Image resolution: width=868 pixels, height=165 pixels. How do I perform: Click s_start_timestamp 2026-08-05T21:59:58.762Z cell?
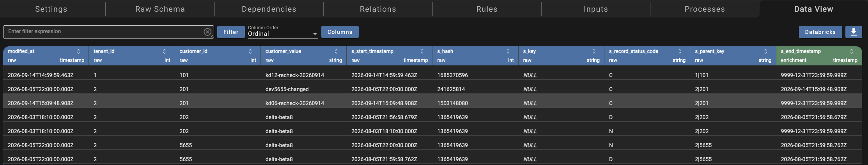pos(384,159)
